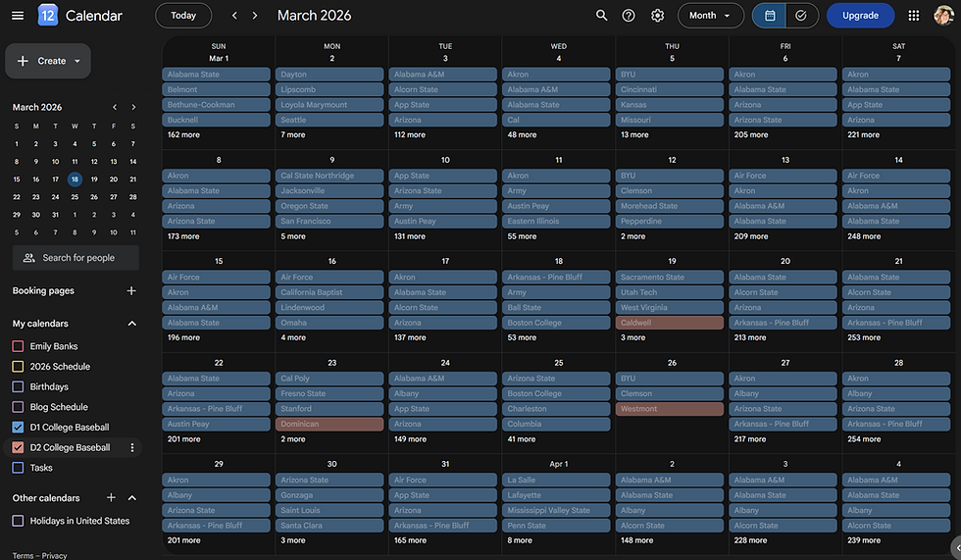
Task: Click the Calendar logo icon
Action: 48,16
